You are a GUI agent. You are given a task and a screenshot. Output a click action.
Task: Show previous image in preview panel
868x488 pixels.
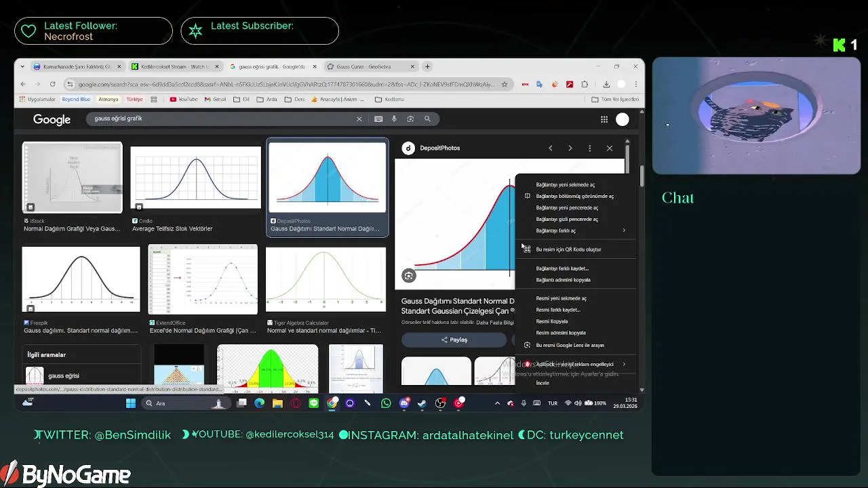(x=551, y=148)
